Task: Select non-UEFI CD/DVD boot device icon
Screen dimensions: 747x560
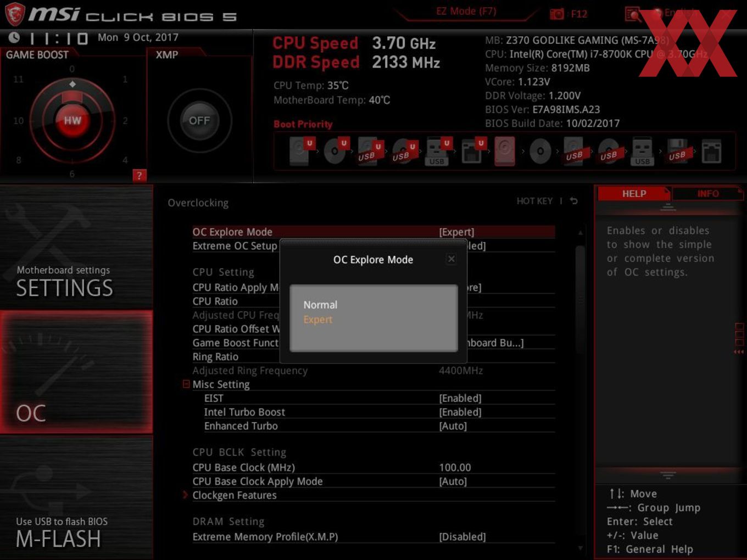Action: 540,151
